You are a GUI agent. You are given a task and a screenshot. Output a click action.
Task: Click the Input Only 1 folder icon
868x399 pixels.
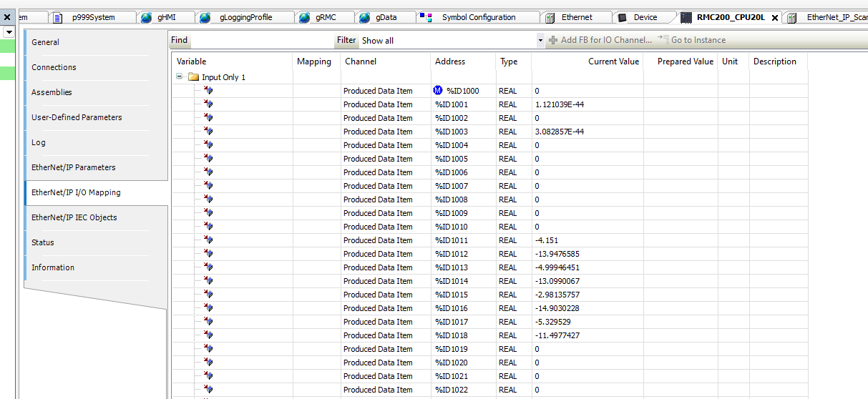coord(193,77)
